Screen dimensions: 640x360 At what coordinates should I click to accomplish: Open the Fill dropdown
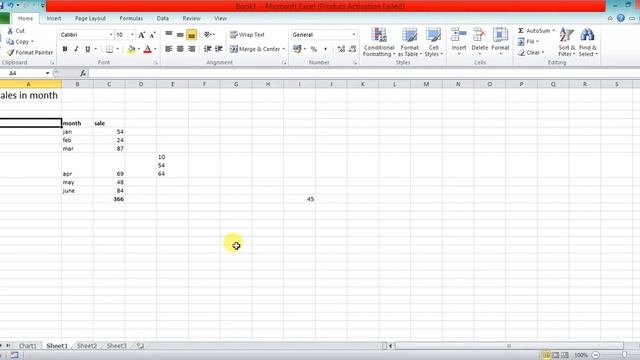pos(529,42)
